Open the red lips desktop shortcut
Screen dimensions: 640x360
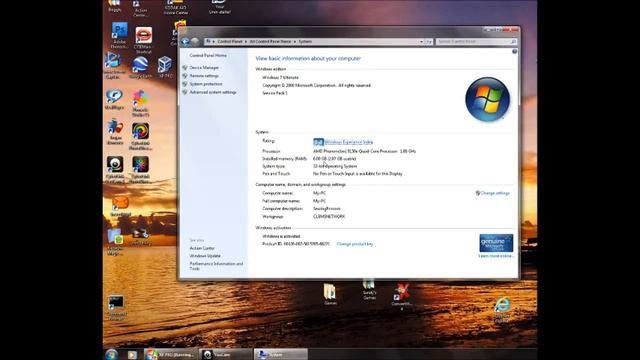[x=144, y=40]
